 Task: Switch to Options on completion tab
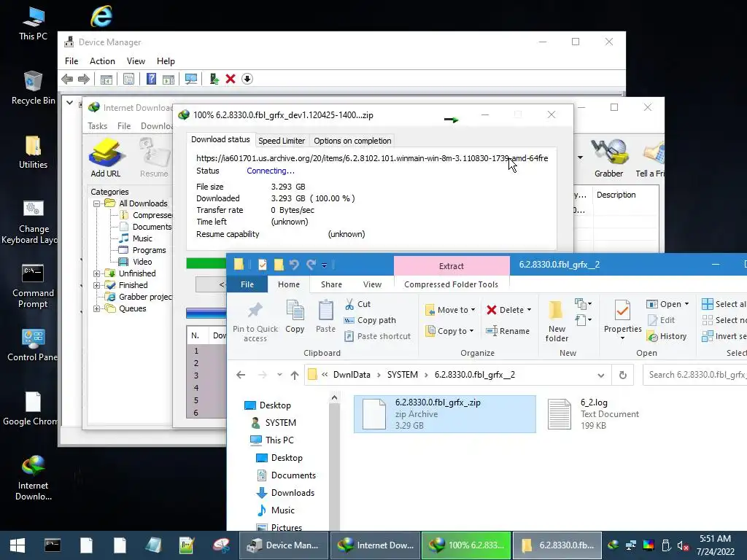point(352,141)
